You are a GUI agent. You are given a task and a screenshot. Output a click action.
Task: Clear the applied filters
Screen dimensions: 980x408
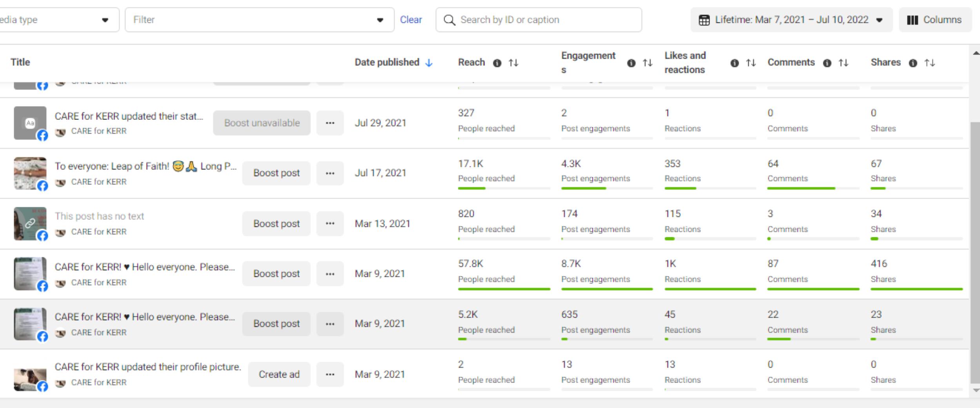pos(411,20)
